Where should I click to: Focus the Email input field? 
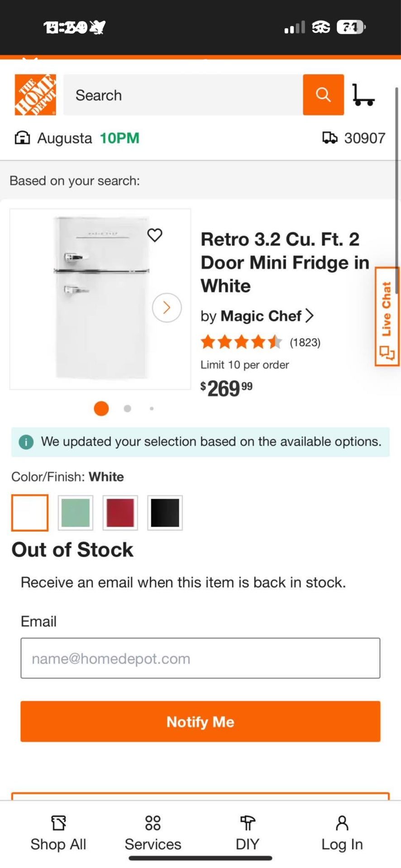[200, 658]
